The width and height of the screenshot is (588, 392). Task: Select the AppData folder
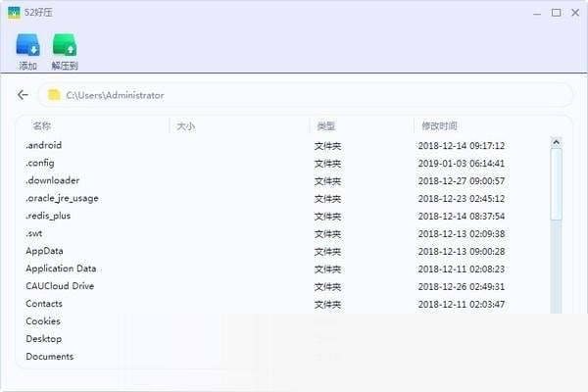pos(44,251)
